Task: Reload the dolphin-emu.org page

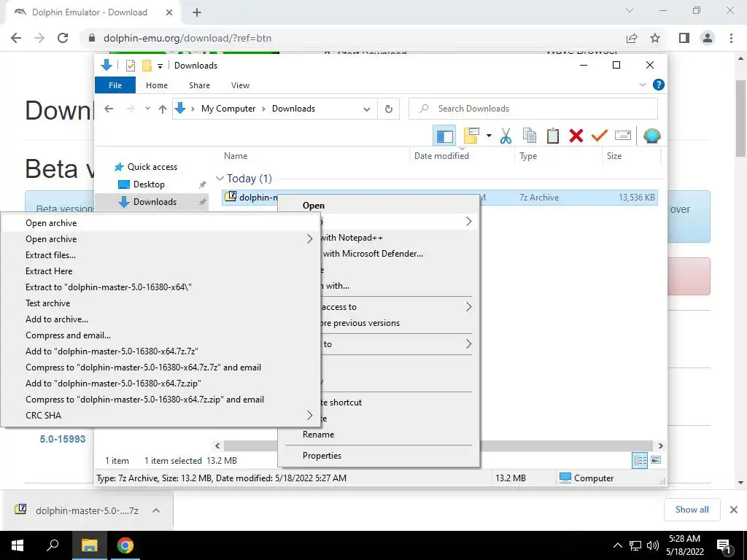Action: point(63,38)
